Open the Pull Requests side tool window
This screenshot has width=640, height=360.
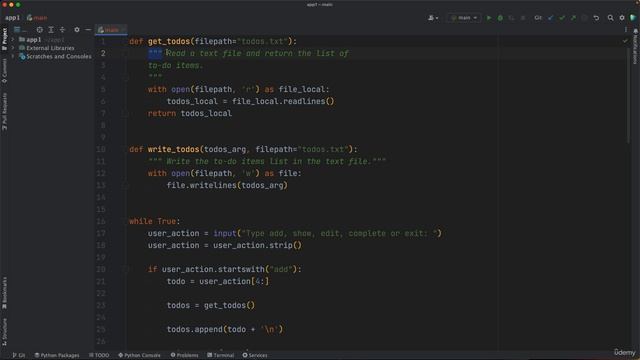pyautogui.click(x=4, y=111)
